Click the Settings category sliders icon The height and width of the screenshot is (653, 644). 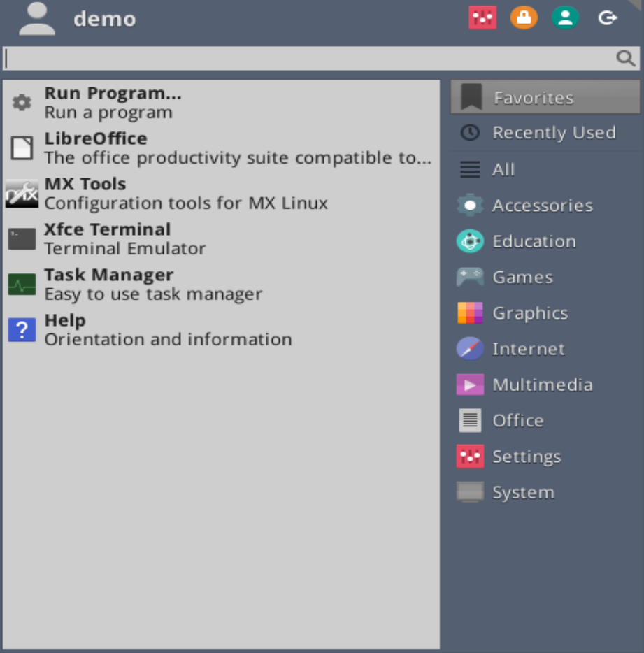coord(470,456)
